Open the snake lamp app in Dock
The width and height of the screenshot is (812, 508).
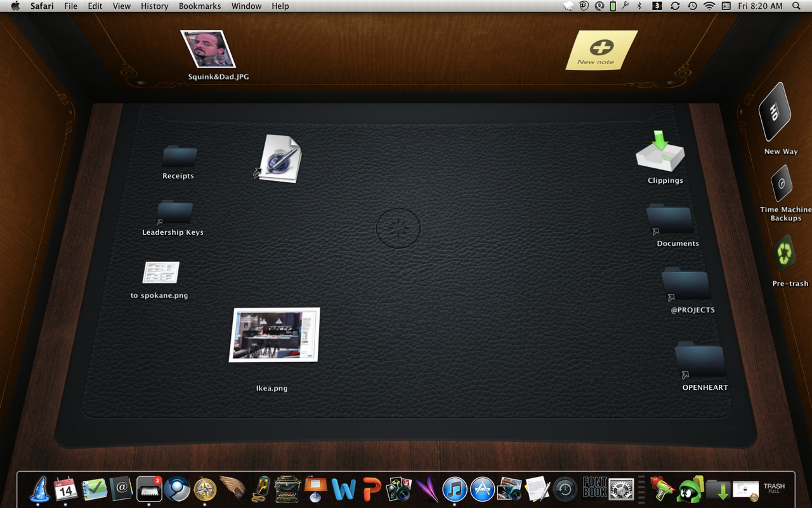tap(260, 490)
